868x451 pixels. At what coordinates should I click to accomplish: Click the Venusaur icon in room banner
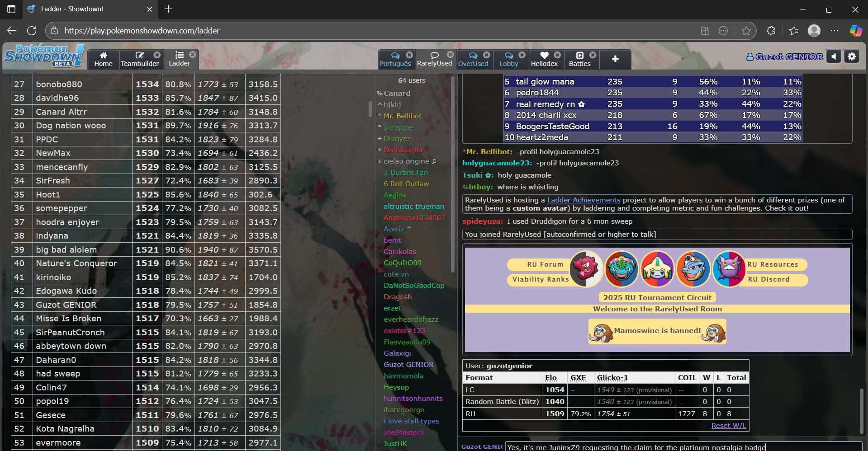tap(621, 269)
